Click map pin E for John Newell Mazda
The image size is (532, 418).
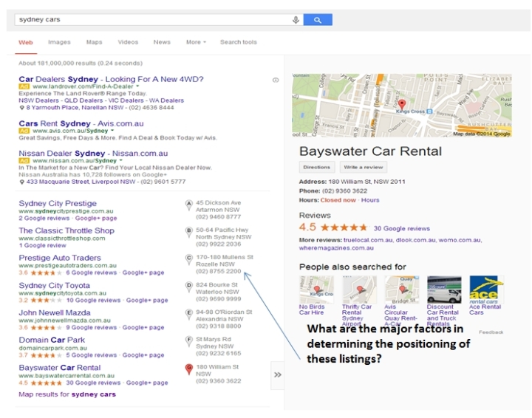tap(188, 315)
